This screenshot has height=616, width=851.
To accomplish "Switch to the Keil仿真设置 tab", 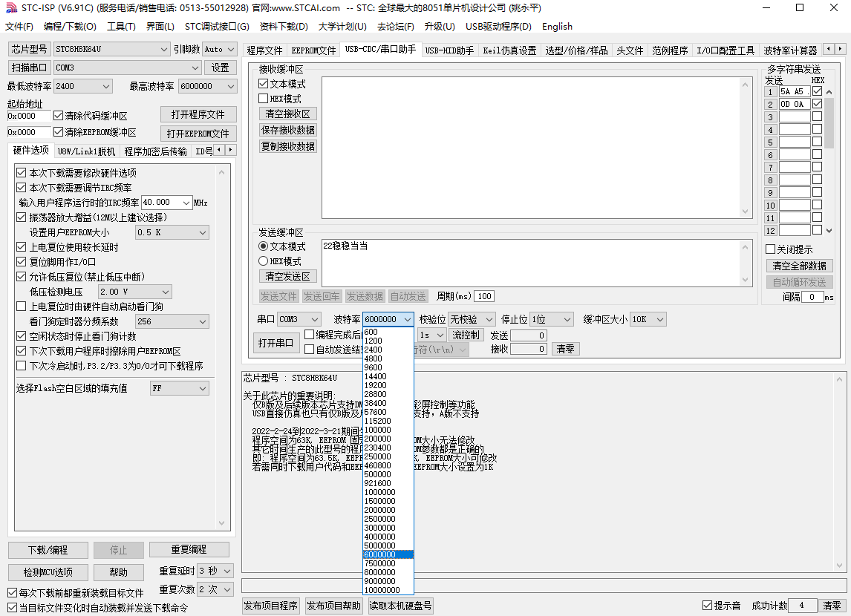I will tap(509, 50).
